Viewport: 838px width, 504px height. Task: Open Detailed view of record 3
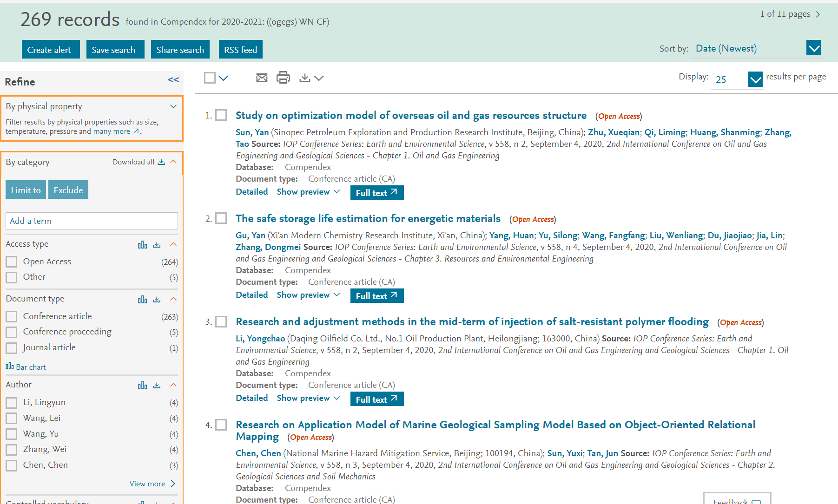click(x=252, y=398)
